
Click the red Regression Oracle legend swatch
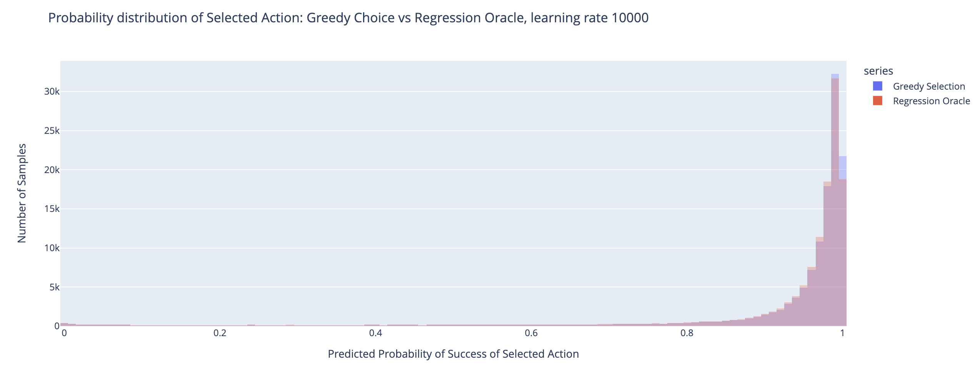[877, 101]
